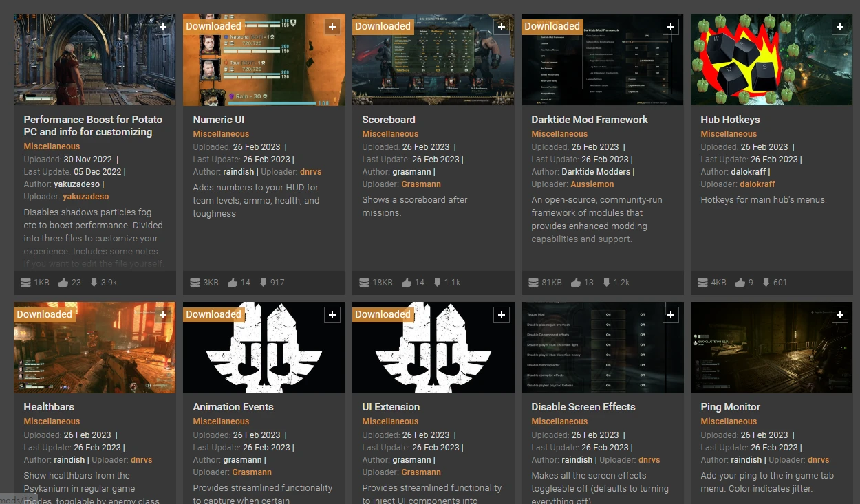Click Miscellaneous category under Ping Monitor
Screen dimensions: 860x504
[x=729, y=421]
